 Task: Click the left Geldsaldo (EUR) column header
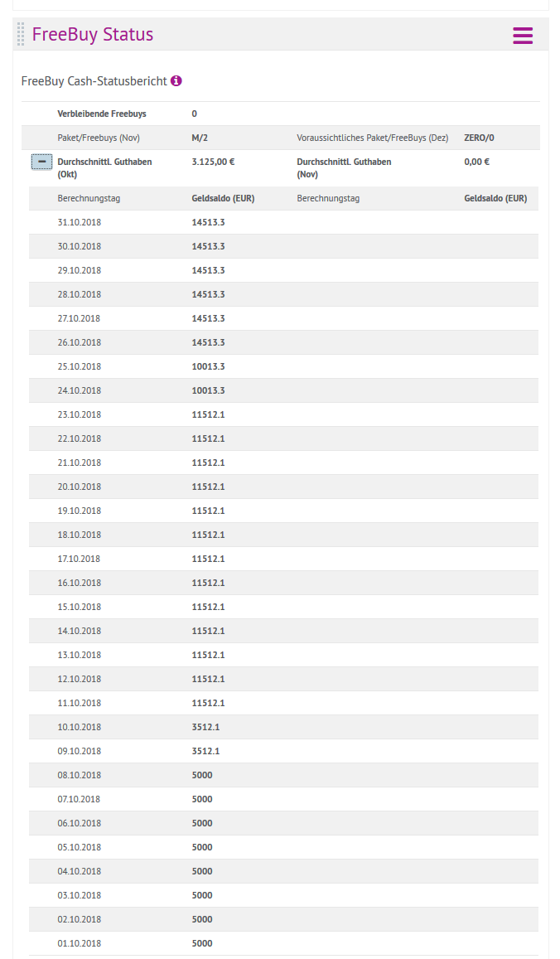[223, 199]
